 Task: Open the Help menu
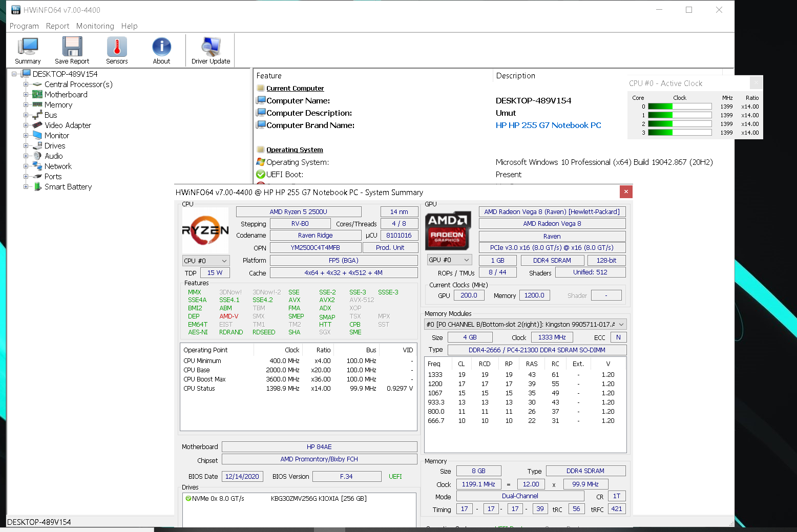coord(130,26)
